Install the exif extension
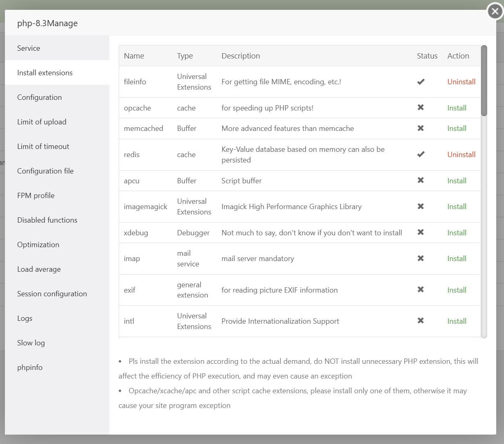The image size is (504, 444). tap(457, 290)
